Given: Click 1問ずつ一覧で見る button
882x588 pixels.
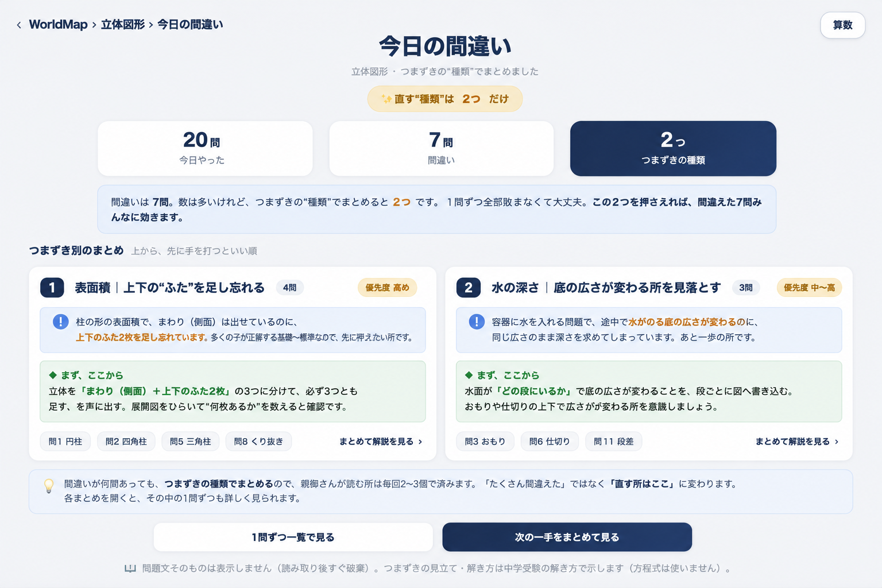Looking at the screenshot, I should [x=293, y=537].
